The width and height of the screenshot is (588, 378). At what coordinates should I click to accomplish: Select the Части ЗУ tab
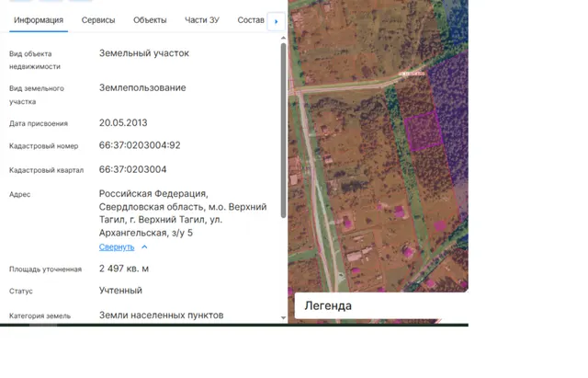(x=202, y=20)
